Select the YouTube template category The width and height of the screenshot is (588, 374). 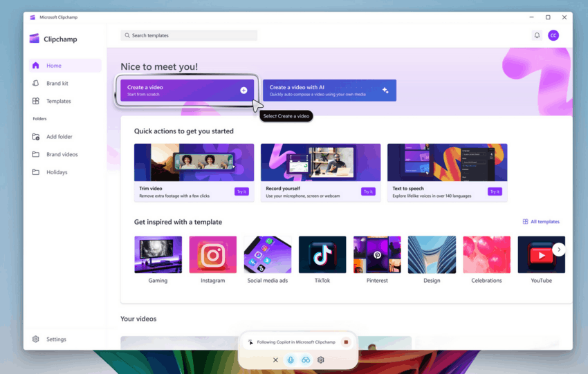(541, 255)
